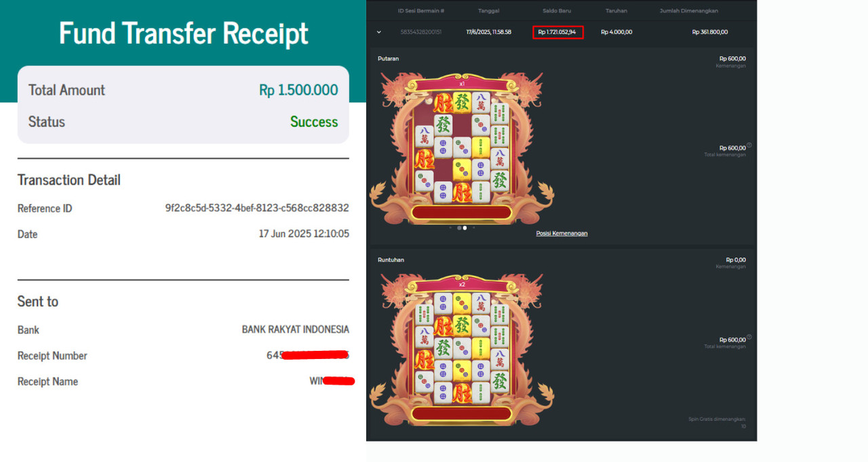Screen dimensions: 868x462
Task: Select the highlighted white carousel dot under Putaran
Action: click(x=465, y=228)
